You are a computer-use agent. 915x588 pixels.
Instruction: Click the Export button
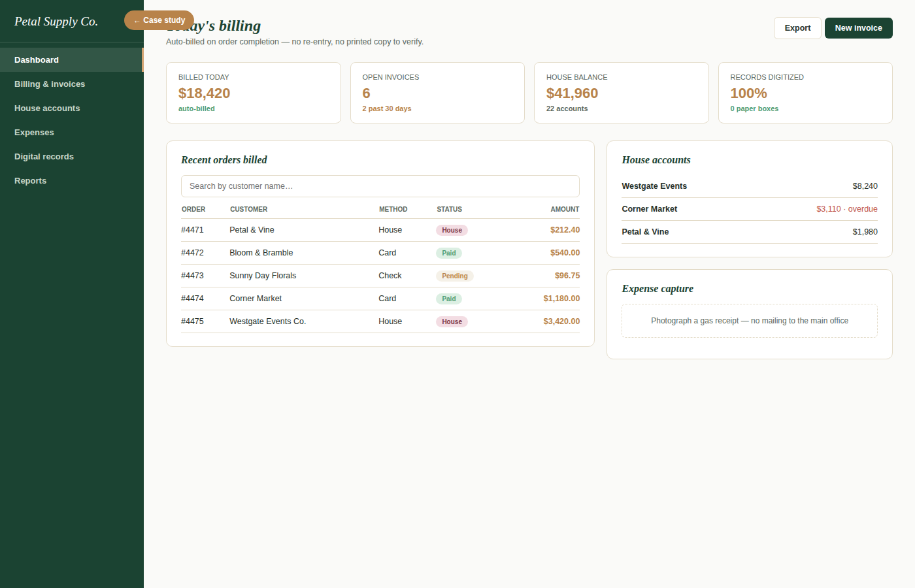point(797,28)
